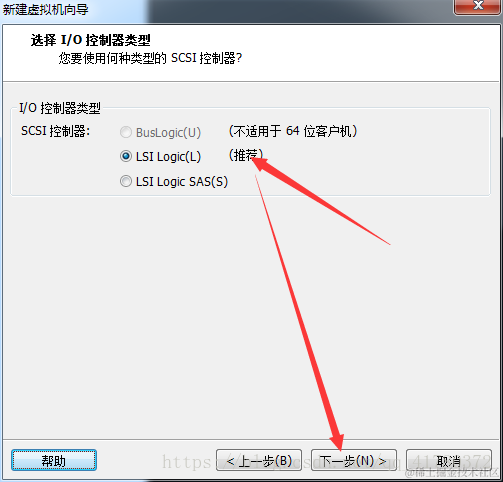Select the LSI Logic(L) radio option
Screen dimensions: 503x482
click(x=126, y=156)
